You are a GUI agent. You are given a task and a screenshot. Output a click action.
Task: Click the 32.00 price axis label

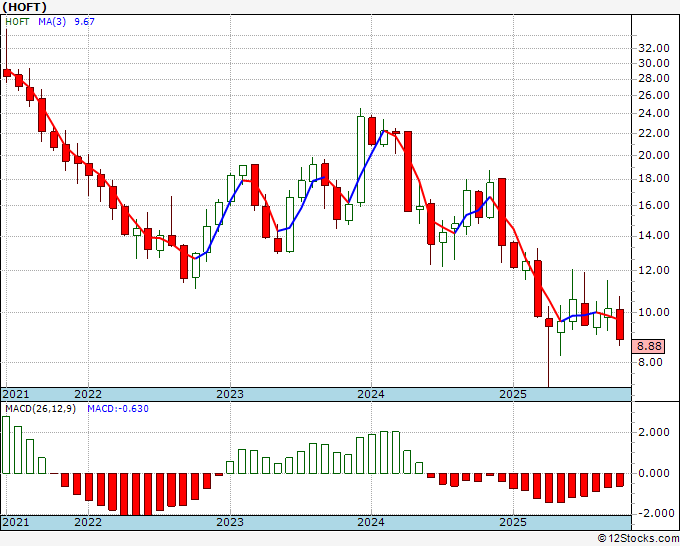click(x=654, y=48)
